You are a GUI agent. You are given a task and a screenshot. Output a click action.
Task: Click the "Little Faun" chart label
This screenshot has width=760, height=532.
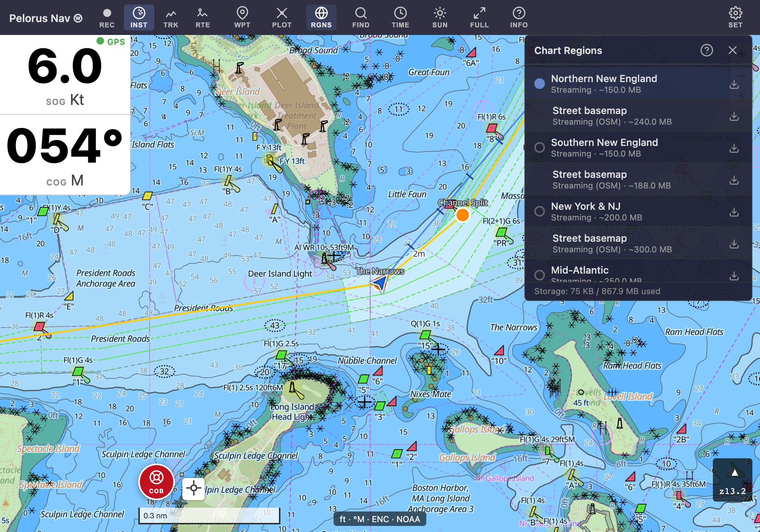[x=407, y=194]
